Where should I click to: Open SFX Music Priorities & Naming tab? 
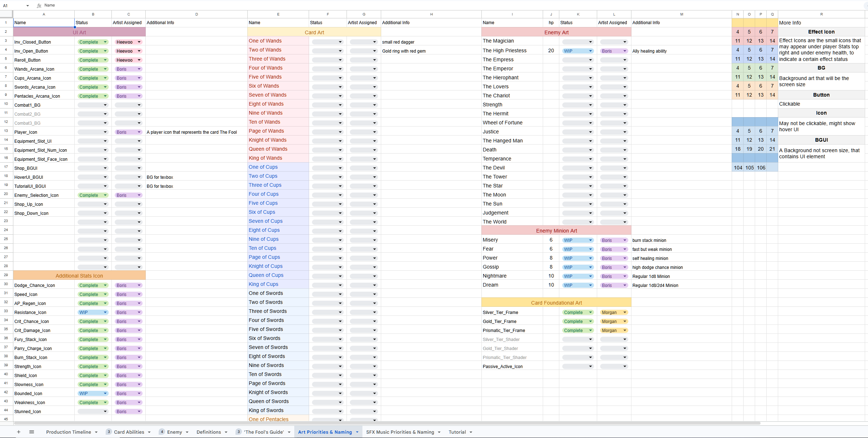pyautogui.click(x=400, y=432)
